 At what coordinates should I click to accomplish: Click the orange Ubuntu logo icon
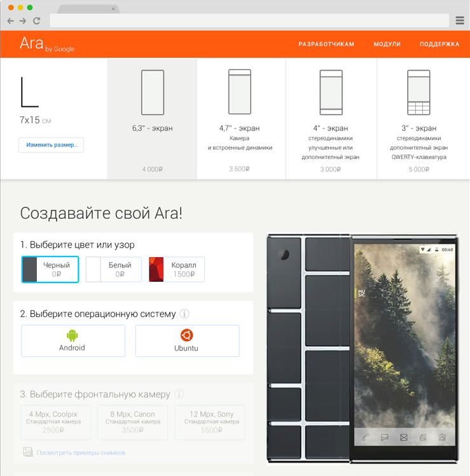pyautogui.click(x=186, y=335)
